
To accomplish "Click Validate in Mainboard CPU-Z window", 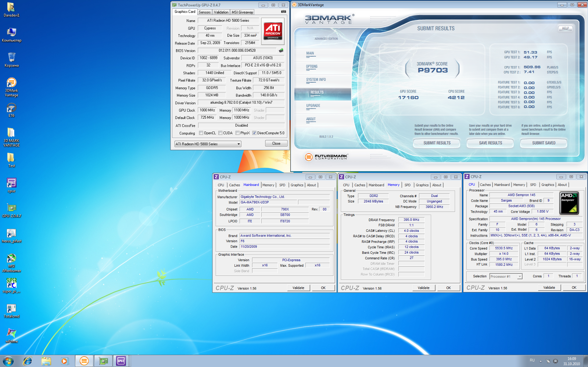I will pos(298,288).
